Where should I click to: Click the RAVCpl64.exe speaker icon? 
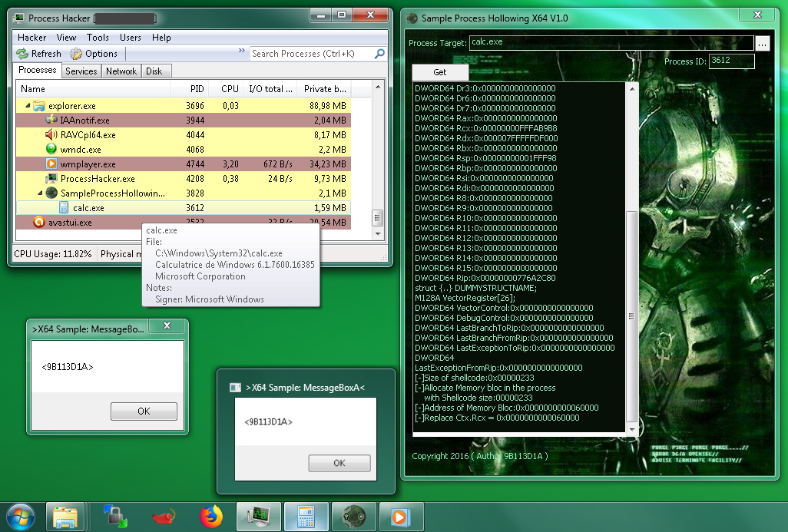pos(51,134)
